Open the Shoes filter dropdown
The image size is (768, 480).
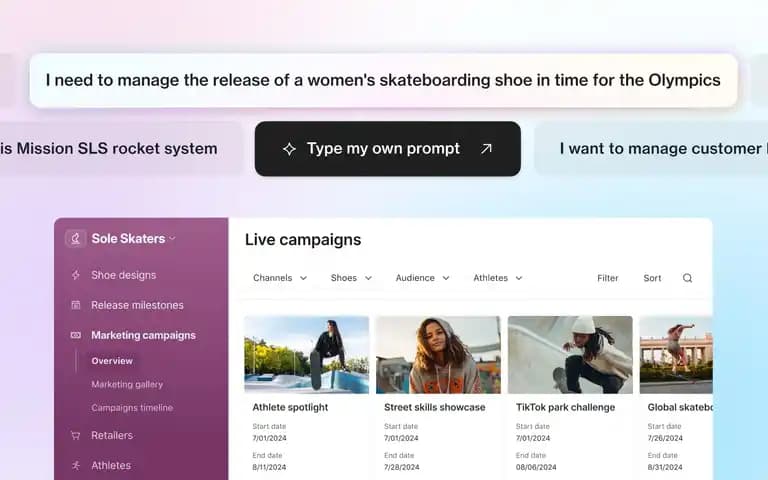pos(351,278)
